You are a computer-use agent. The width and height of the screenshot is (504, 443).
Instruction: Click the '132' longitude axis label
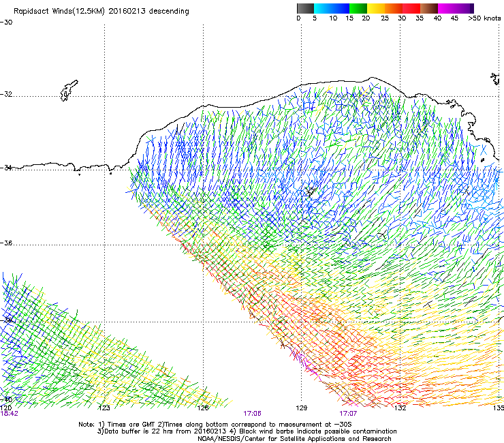coord(400,408)
